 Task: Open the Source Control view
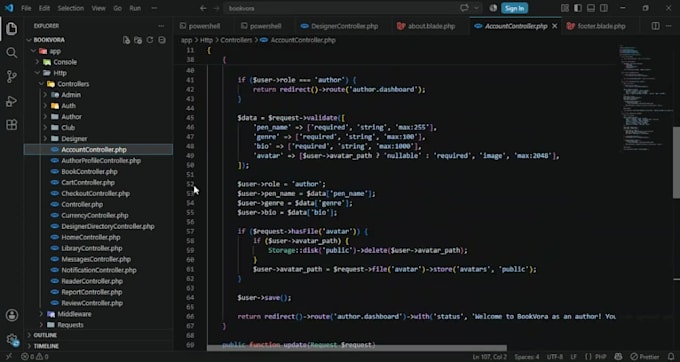12,77
